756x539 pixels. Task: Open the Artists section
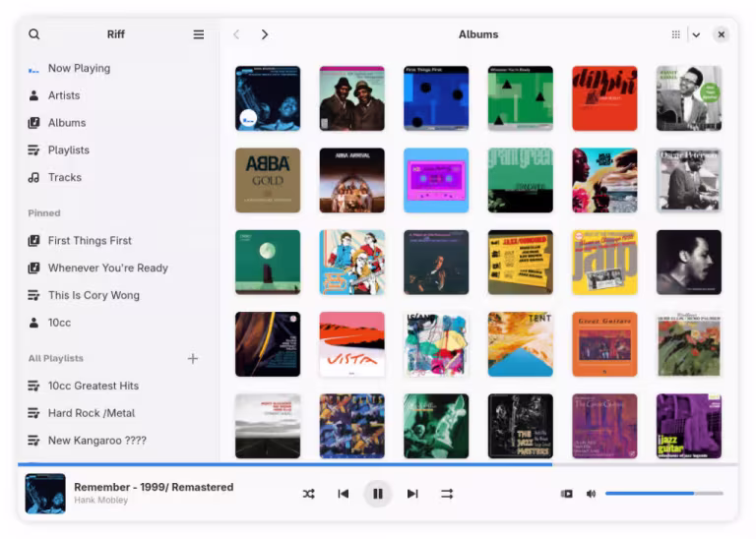(118, 95)
